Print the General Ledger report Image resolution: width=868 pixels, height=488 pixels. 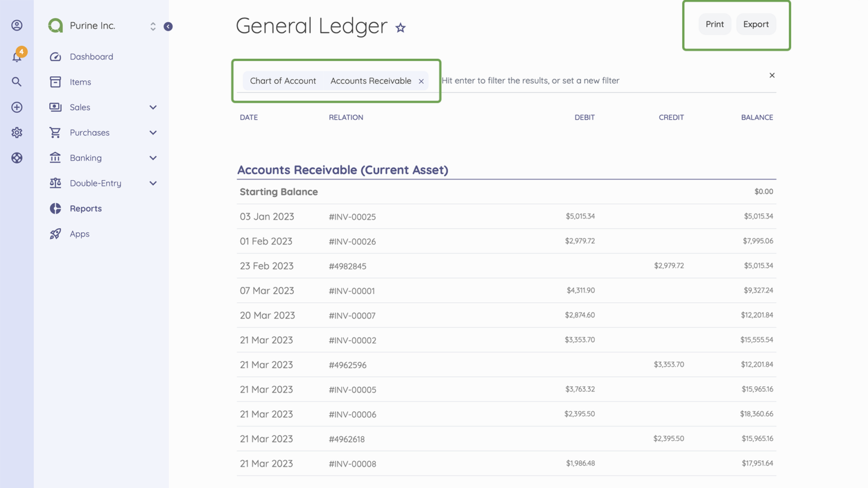point(714,24)
